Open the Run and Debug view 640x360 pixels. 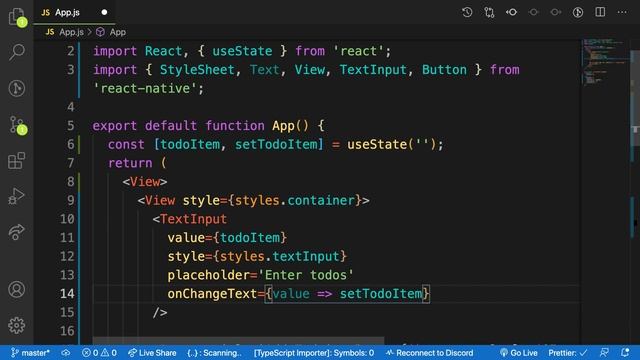pos(17,196)
